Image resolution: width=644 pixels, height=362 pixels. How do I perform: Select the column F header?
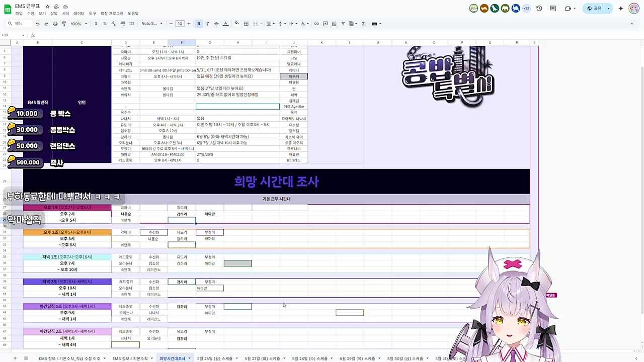[182, 43]
